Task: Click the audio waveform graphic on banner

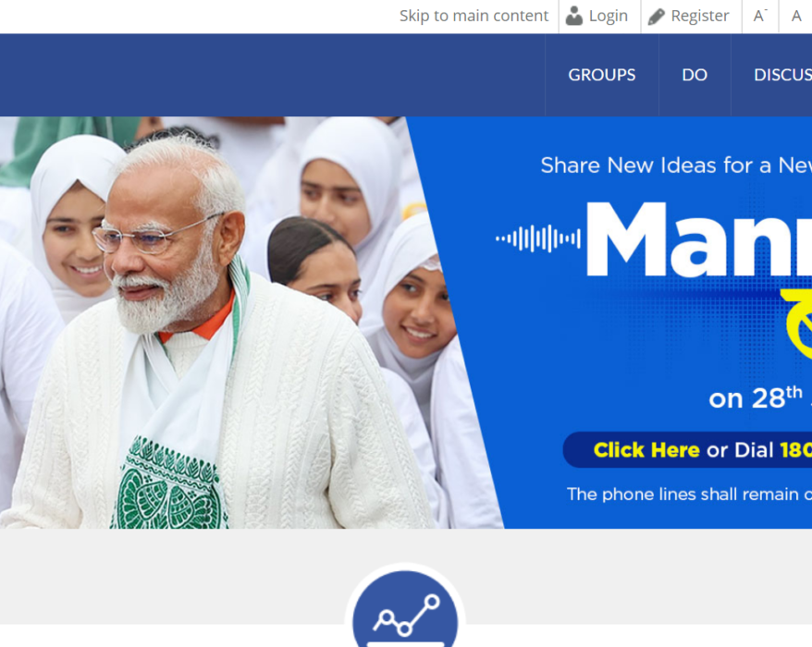Action: point(538,238)
